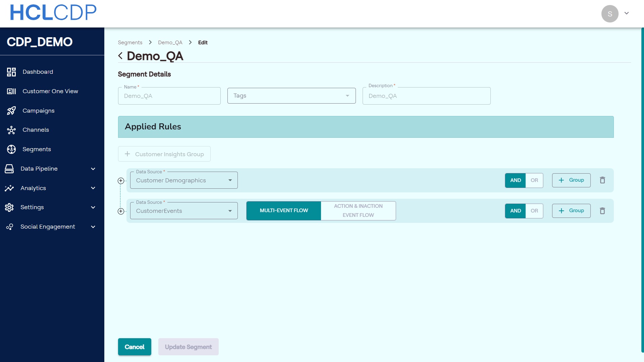Click Demo_QA breadcrumb link
This screenshot has height=362, width=644.
click(x=170, y=43)
